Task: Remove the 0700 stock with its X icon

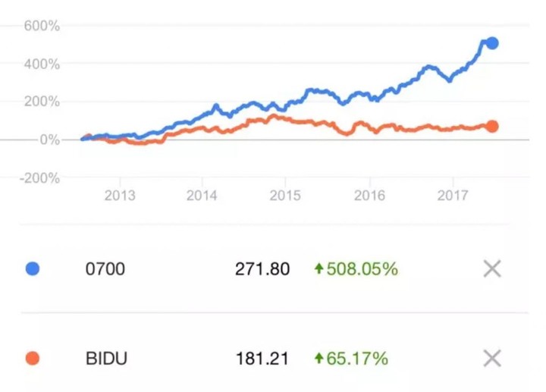Action: pos(492,268)
